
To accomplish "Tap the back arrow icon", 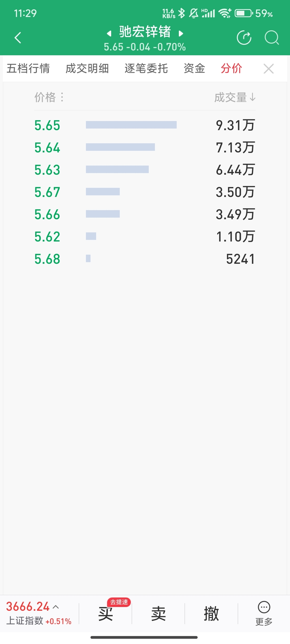I will [x=18, y=38].
